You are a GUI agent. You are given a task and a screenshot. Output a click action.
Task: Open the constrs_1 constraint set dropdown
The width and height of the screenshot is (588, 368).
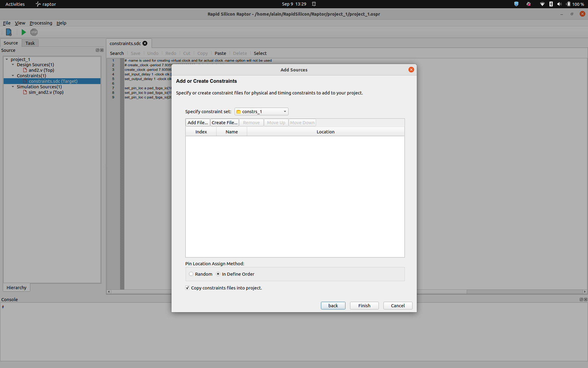click(x=285, y=111)
